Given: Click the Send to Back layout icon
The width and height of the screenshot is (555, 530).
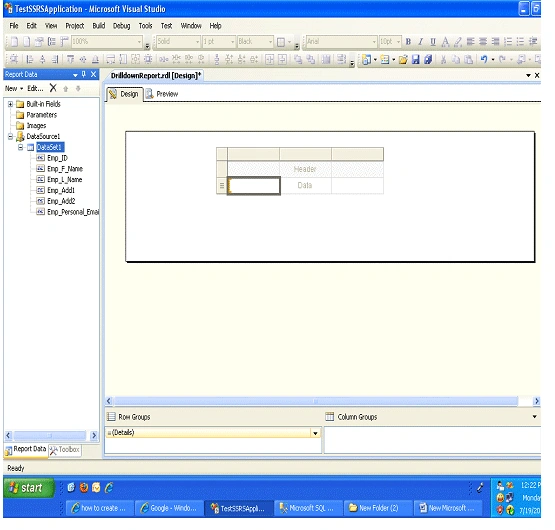Looking at the screenshot, I should [310, 59].
